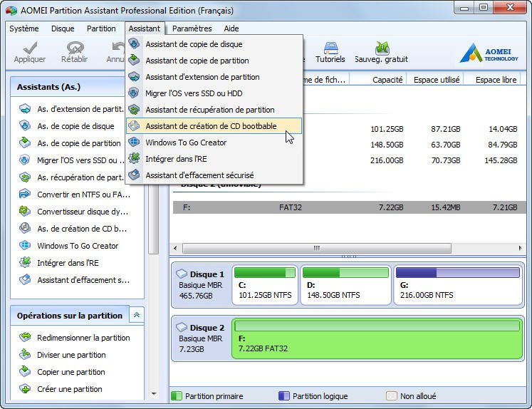Collapse the Opérations sur la partition panel
532x409 pixels.
(137, 315)
